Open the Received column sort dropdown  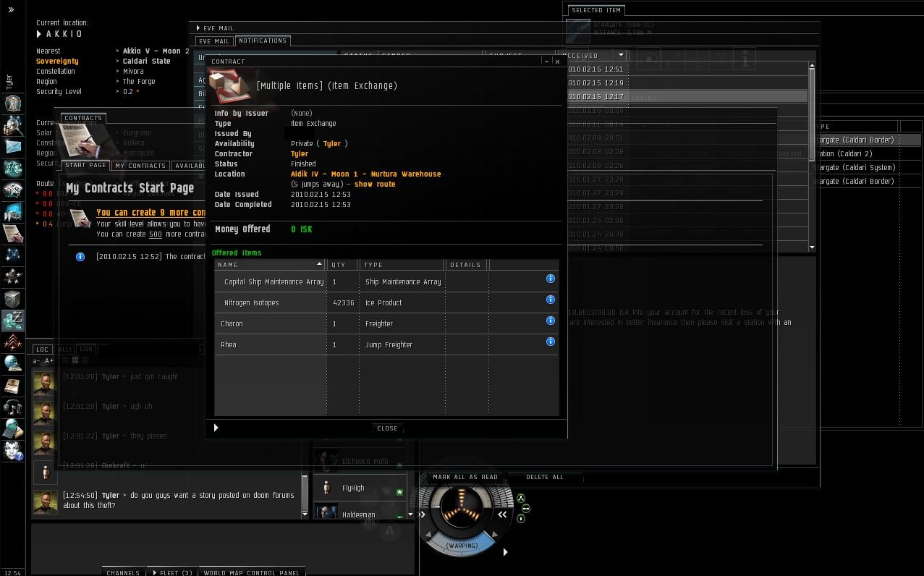[621, 55]
